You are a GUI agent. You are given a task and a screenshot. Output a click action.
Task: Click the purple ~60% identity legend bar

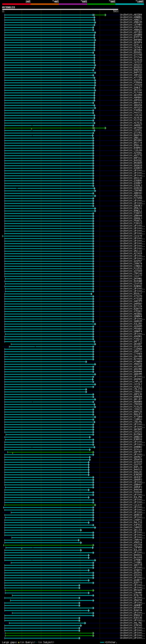pyautogui.click(x=73, y=4)
